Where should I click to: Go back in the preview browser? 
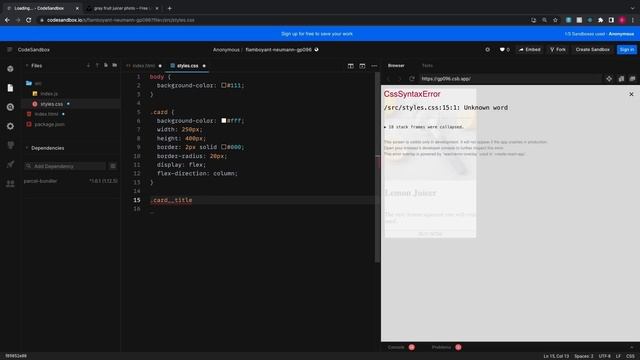click(x=388, y=78)
